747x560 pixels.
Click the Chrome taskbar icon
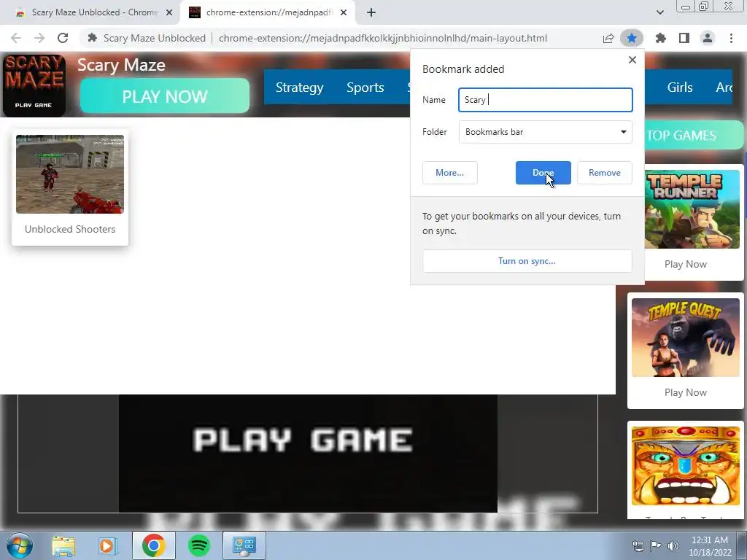click(153, 545)
